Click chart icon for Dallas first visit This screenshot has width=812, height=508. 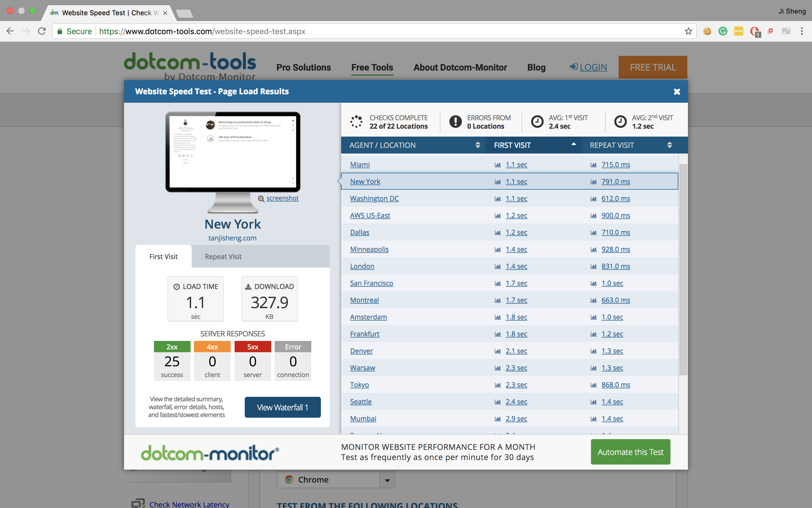(498, 233)
